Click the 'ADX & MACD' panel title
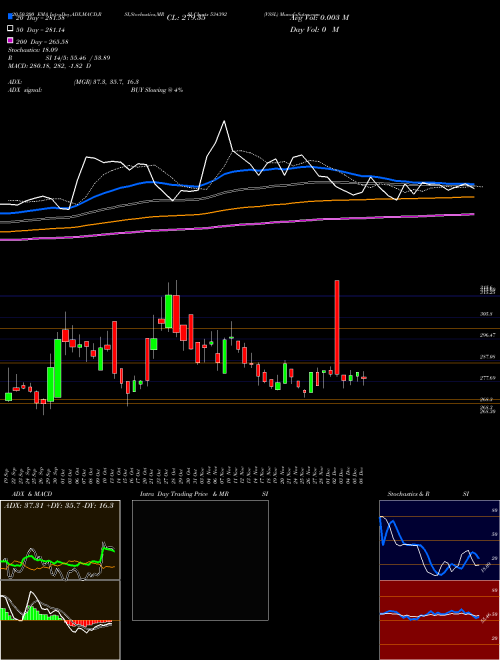This screenshot has width=500, height=660. tap(32, 494)
